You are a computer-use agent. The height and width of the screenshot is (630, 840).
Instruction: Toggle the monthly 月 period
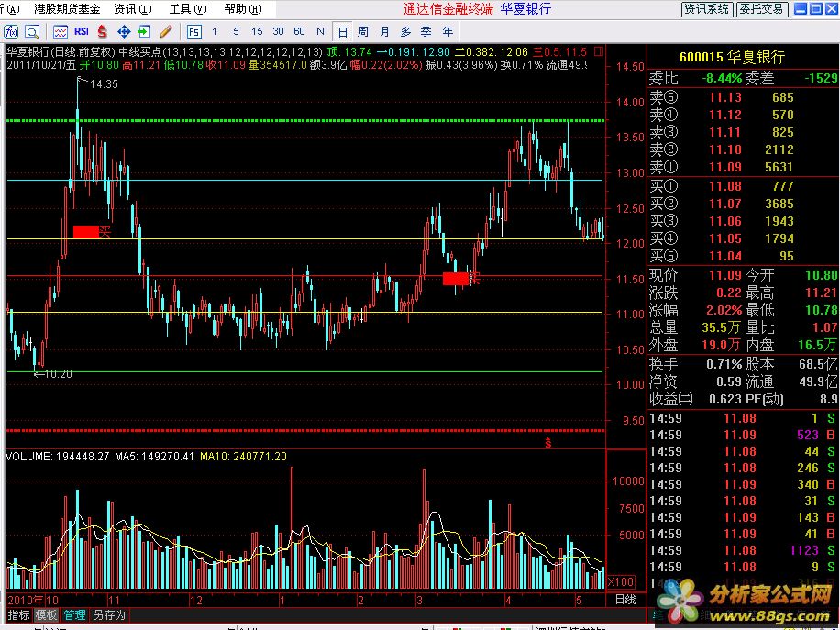pyautogui.click(x=384, y=31)
